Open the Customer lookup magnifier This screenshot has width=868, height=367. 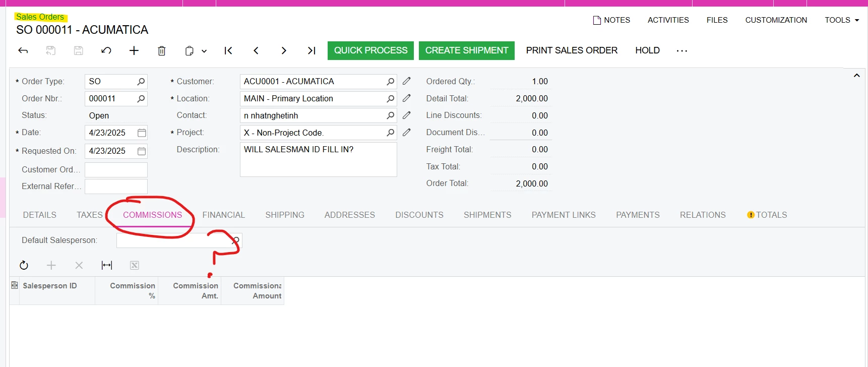tap(390, 81)
